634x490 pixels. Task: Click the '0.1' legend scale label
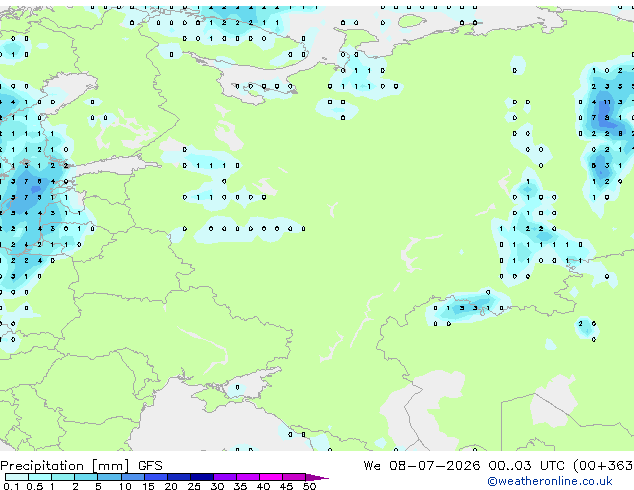pyautogui.click(x=11, y=486)
